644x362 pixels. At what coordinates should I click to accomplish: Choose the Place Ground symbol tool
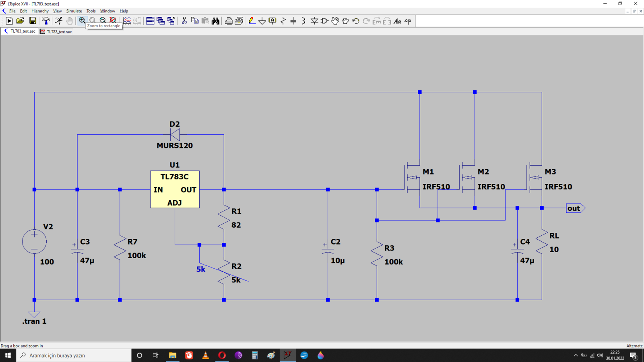pyautogui.click(x=262, y=21)
